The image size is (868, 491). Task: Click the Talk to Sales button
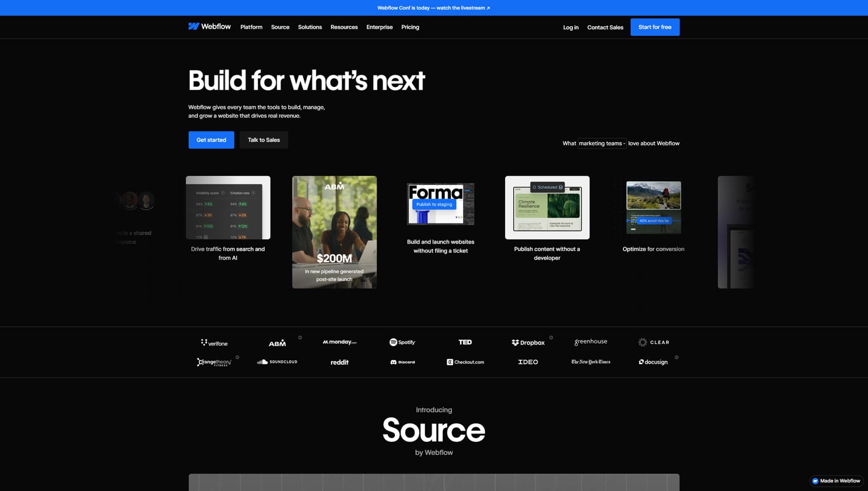[264, 140]
